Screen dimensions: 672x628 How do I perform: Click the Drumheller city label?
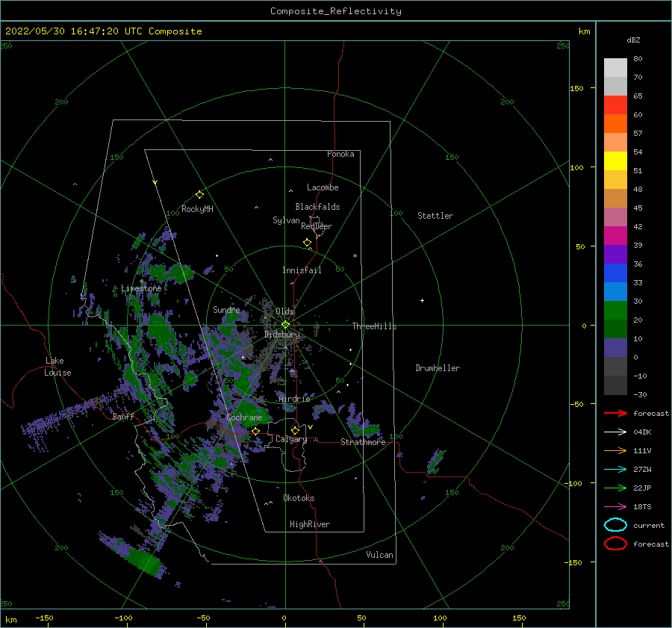point(438,368)
